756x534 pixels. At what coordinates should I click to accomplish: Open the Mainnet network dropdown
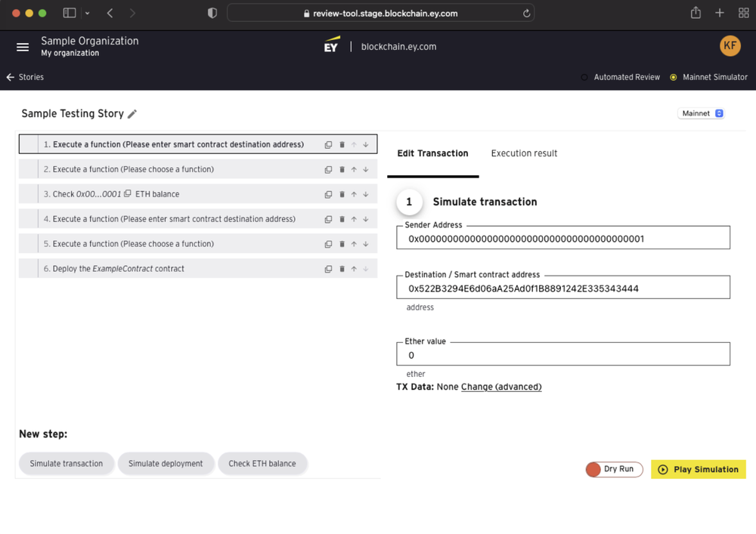click(x=701, y=112)
